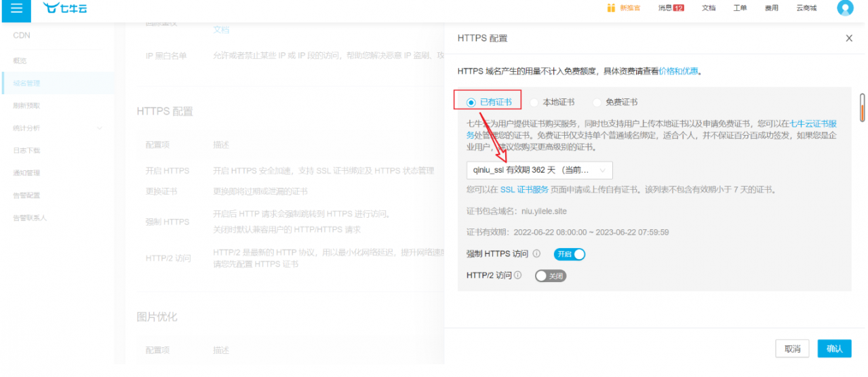Open 工单 in top navigation
The width and height of the screenshot is (868, 377).
pos(740,8)
